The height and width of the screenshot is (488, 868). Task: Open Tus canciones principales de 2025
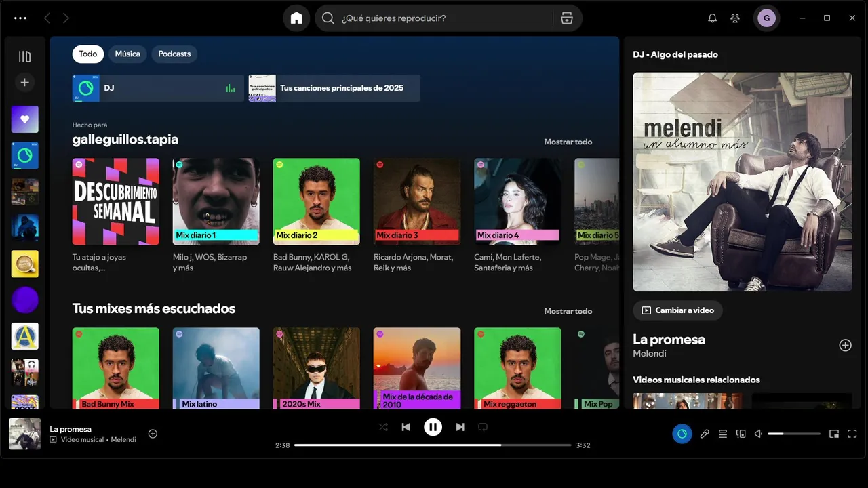(x=334, y=88)
